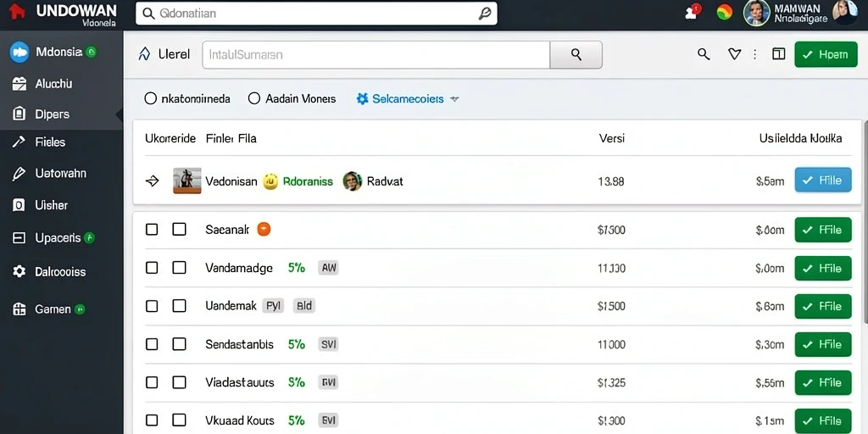This screenshot has width=868, height=434.
Task: Click the toolbar magnifier icon
Action: [x=704, y=53]
